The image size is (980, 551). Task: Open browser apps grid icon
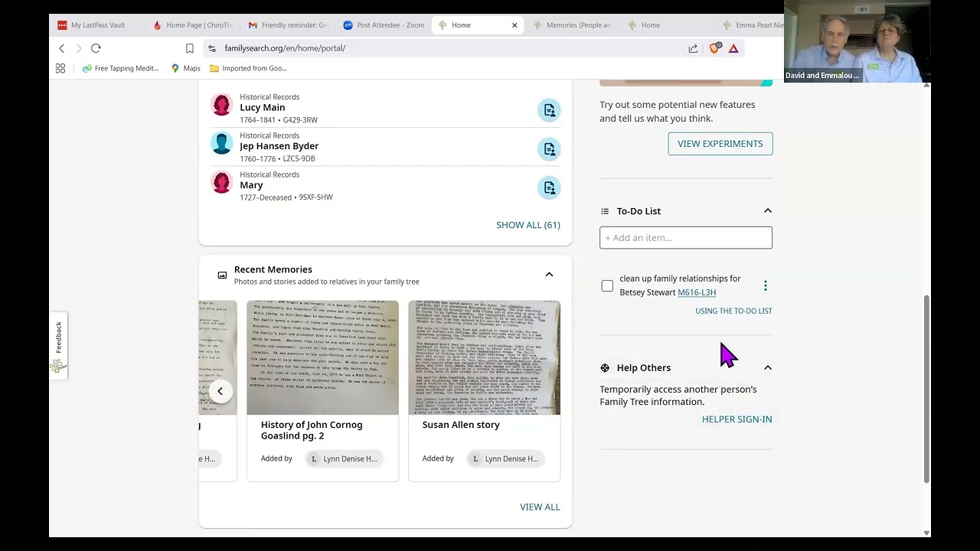point(60,68)
